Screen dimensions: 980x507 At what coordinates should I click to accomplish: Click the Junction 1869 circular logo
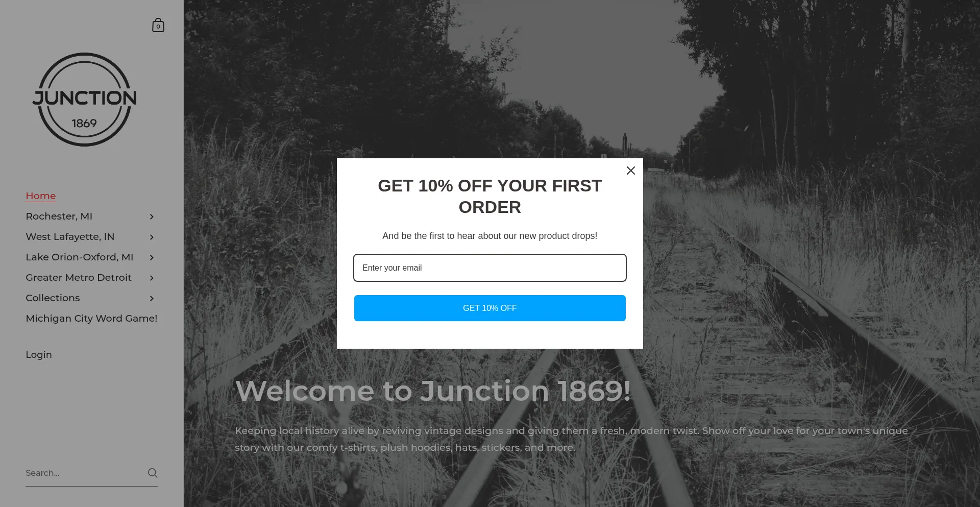pos(85,100)
